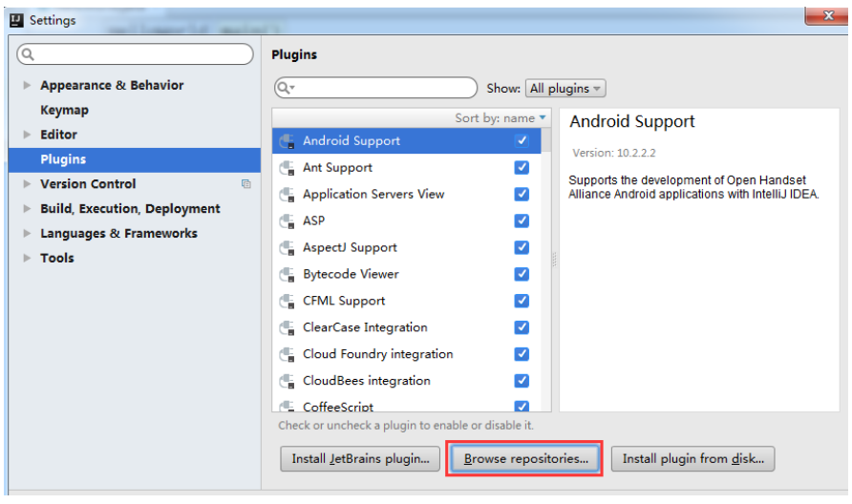The height and width of the screenshot is (504, 852).
Task: Click the IntelliJ logo in the title bar
Action: point(17,20)
